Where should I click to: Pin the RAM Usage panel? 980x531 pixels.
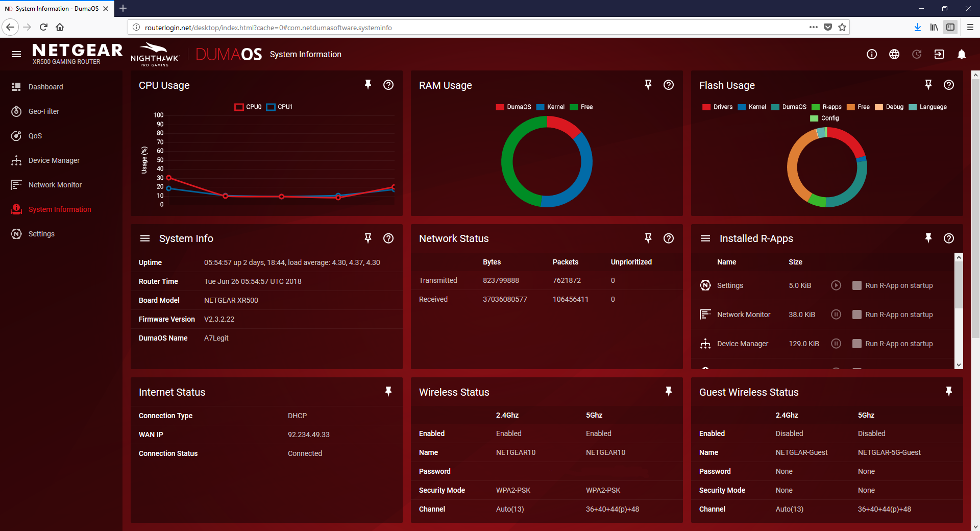pyautogui.click(x=648, y=85)
